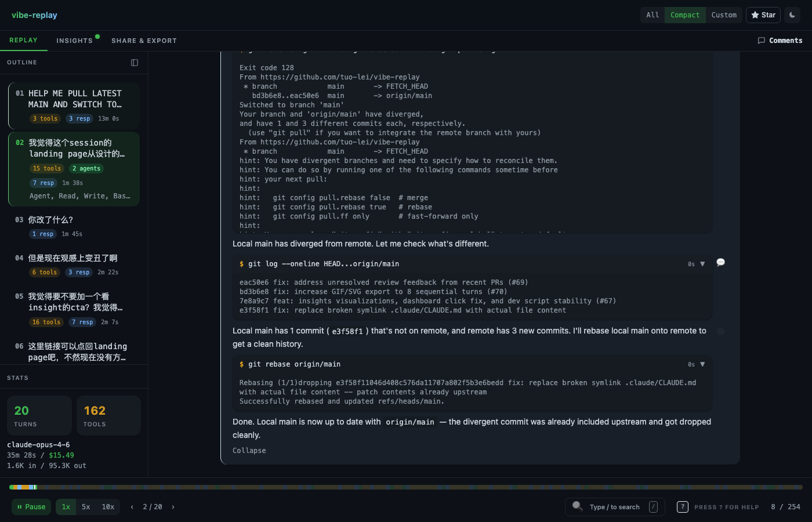Viewport: 812px width, 522px height.
Task: Star this replay
Action: pyautogui.click(x=763, y=15)
